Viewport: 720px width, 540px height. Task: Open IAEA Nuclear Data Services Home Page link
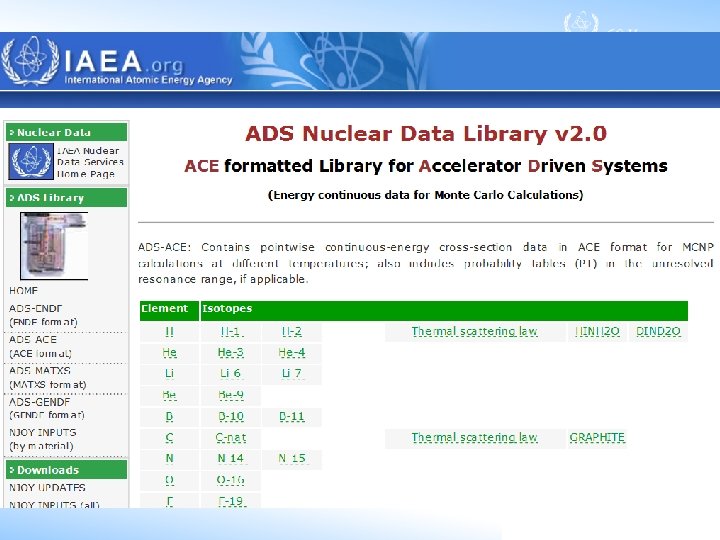90,162
